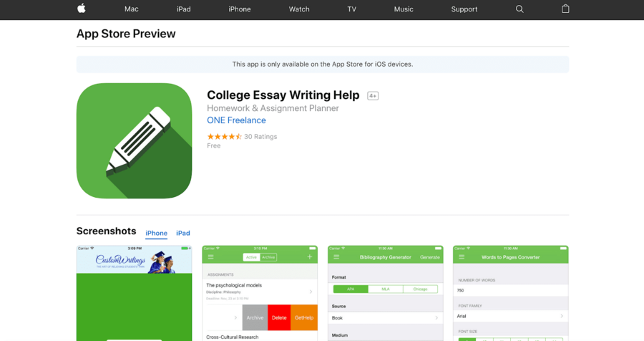This screenshot has height=341, width=644.
Task: Click the Apple logo icon
Action: [82, 9]
